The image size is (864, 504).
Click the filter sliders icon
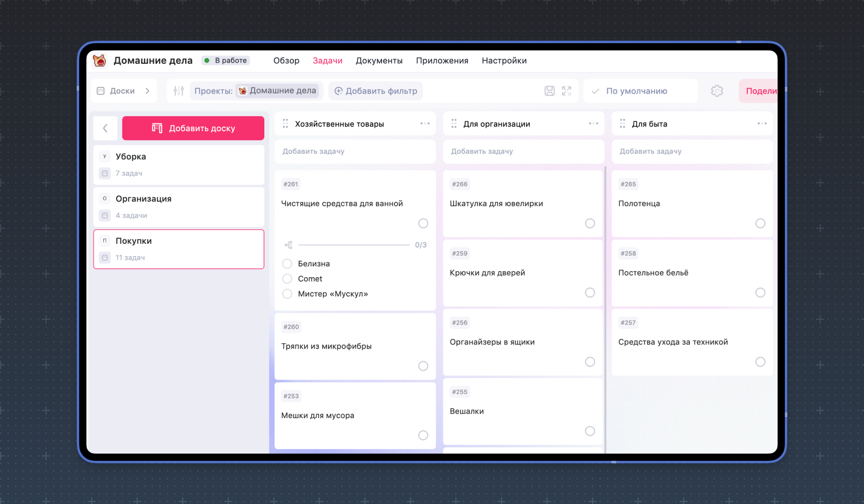pos(178,91)
